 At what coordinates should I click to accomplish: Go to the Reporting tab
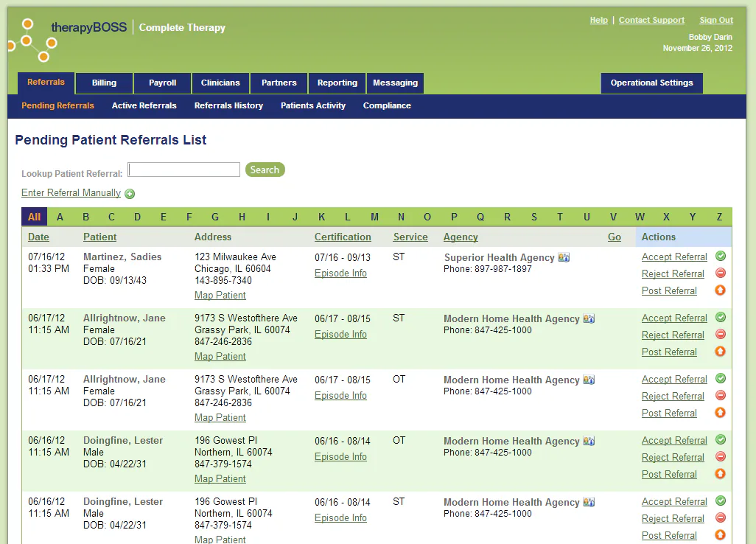(x=337, y=83)
